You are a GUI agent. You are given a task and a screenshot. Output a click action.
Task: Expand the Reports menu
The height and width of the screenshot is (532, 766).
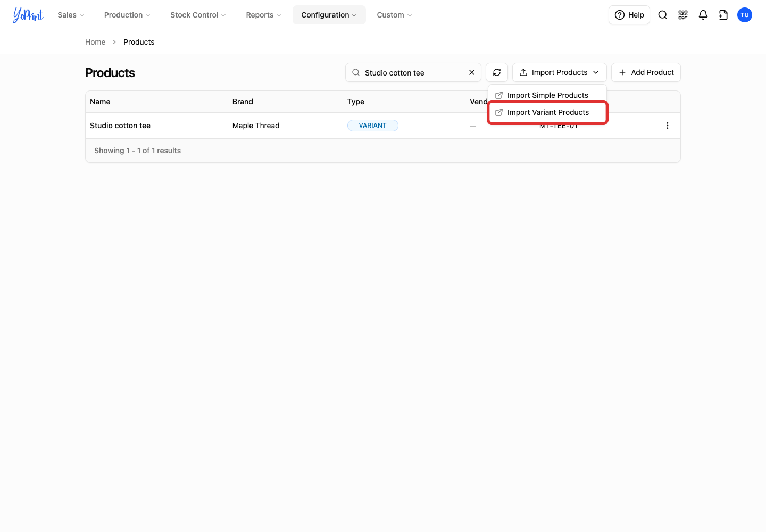click(x=263, y=15)
